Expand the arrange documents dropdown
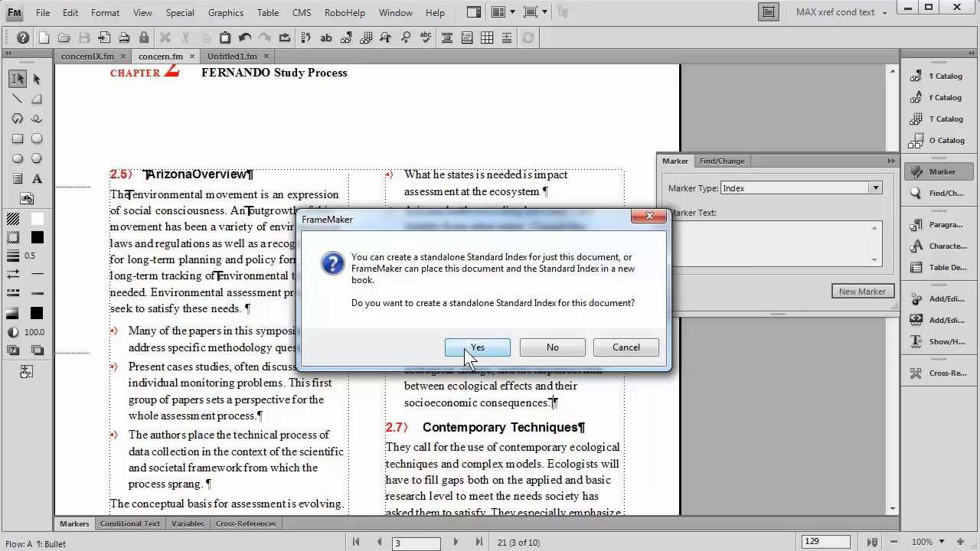Viewport: 980px width, 551px height. [512, 12]
